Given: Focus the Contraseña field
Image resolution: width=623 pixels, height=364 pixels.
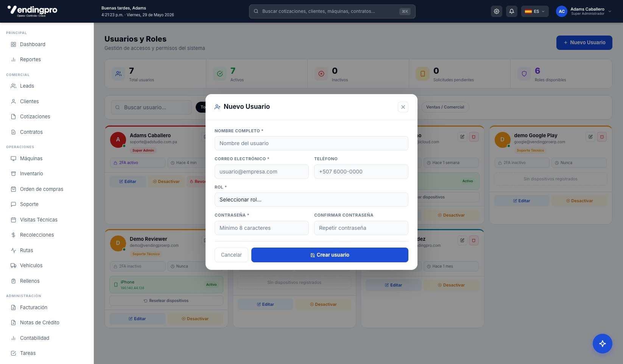Looking at the screenshot, I should tap(262, 228).
